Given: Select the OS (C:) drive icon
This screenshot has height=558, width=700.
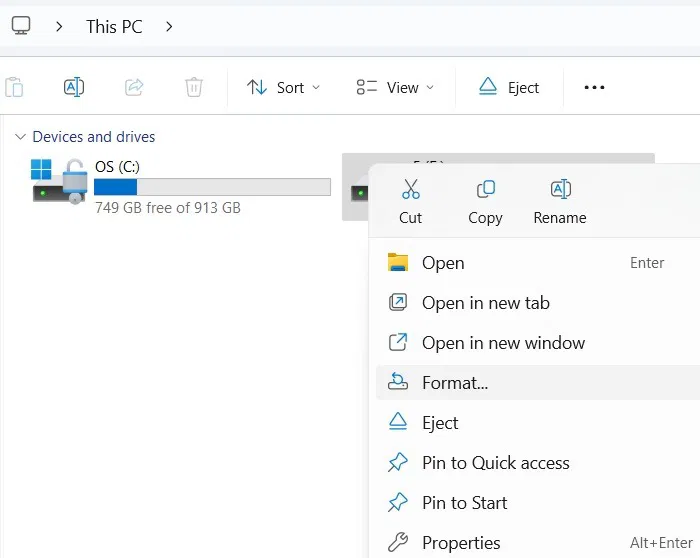Looking at the screenshot, I should 56,181.
